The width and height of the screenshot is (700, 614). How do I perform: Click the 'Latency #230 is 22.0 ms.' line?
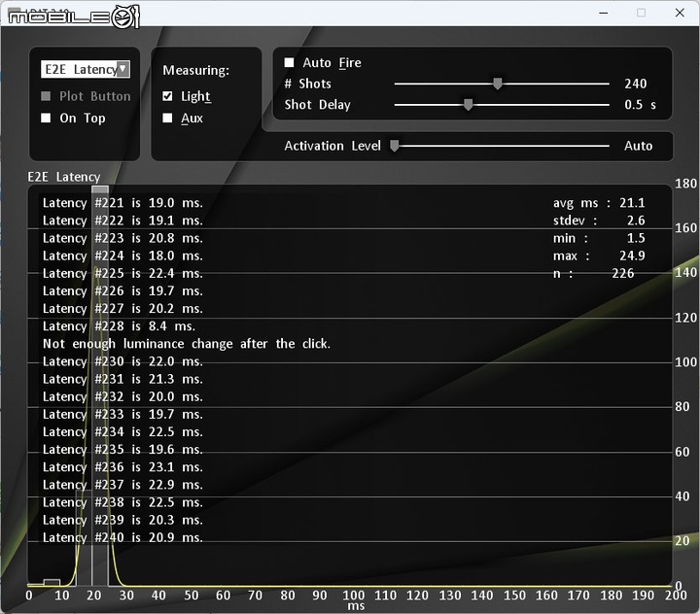(122, 361)
